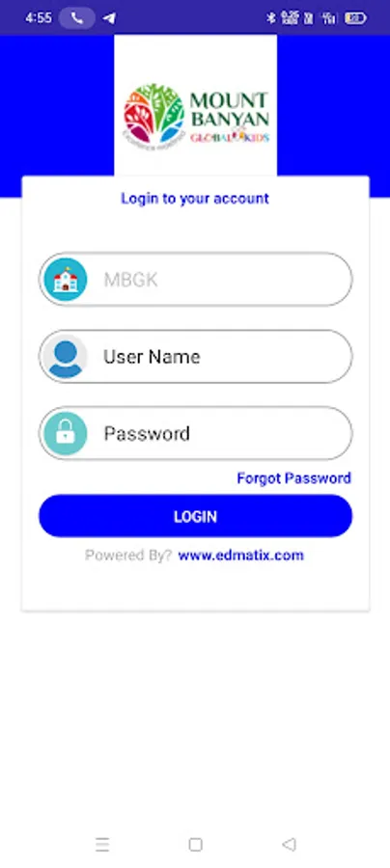The width and height of the screenshot is (390, 868).
Task: Tap the battery indicator icon
Action: [x=355, y=18]
